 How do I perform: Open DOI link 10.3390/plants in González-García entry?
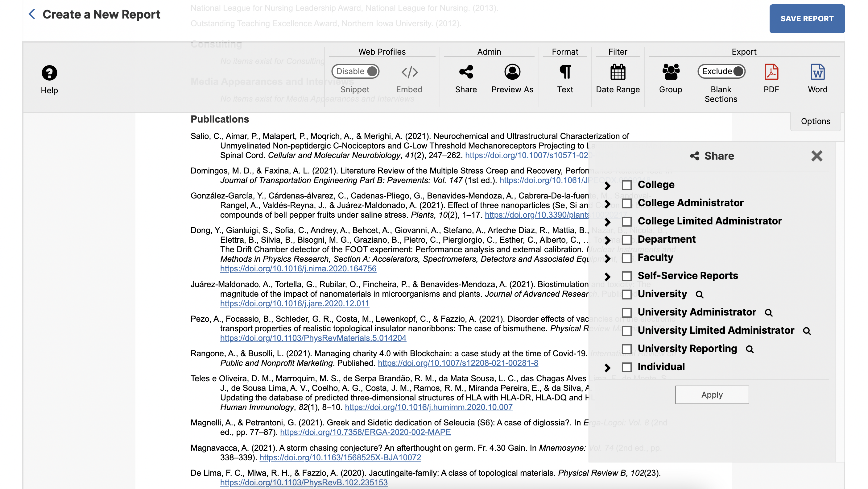[x=537, y=215]
